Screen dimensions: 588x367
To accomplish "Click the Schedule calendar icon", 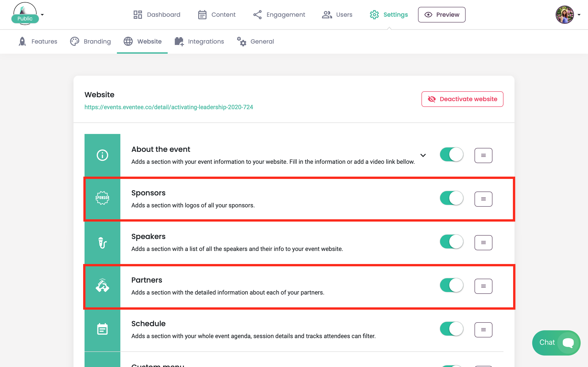I will coord(102,329).
